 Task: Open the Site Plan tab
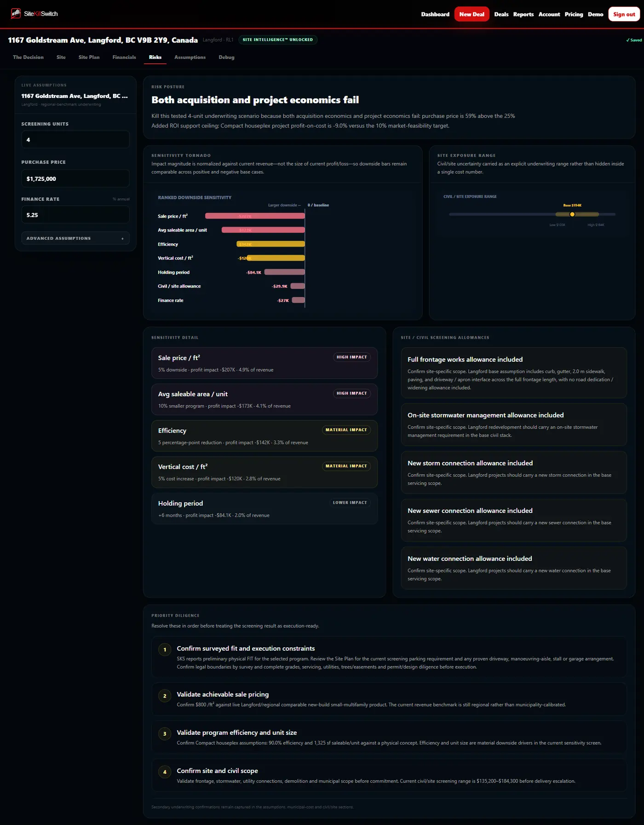pyautogui.click(x=89, y=57)
